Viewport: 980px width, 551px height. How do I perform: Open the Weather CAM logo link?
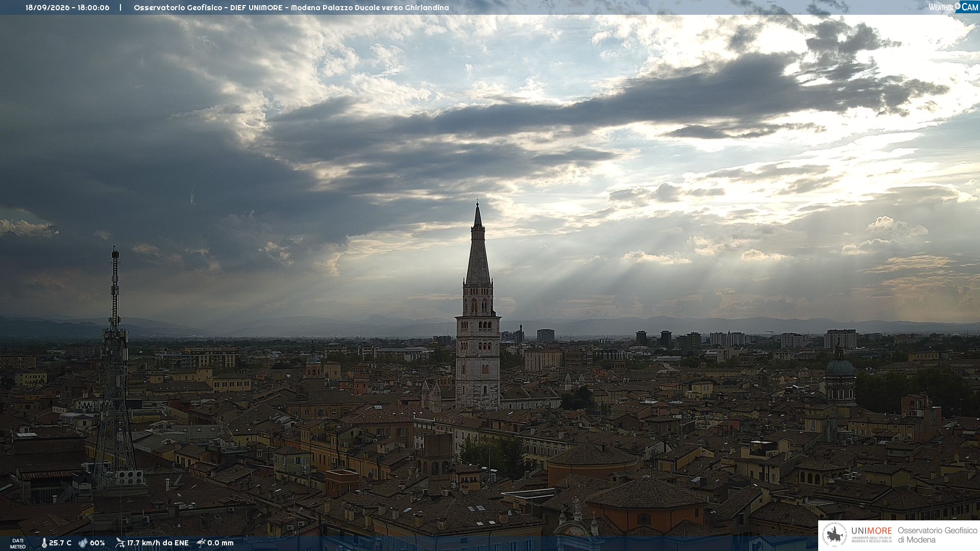[x=953, y=7]
